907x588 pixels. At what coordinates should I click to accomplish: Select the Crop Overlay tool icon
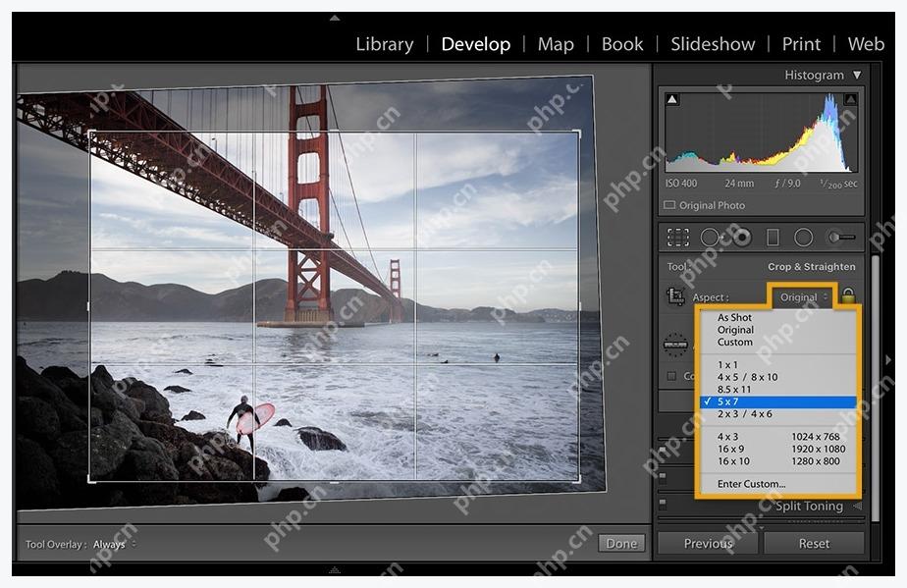[x=678, y=238]
